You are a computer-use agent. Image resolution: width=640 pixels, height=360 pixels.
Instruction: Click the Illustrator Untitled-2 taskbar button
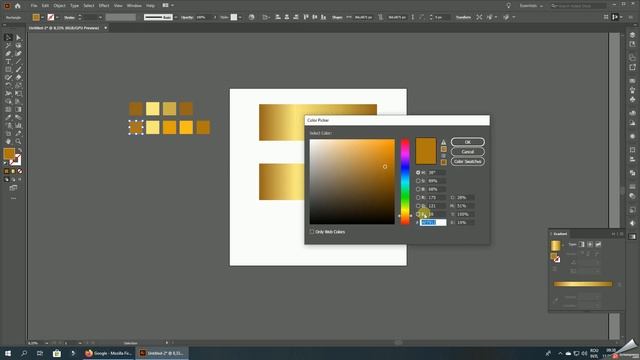[162, 353]
